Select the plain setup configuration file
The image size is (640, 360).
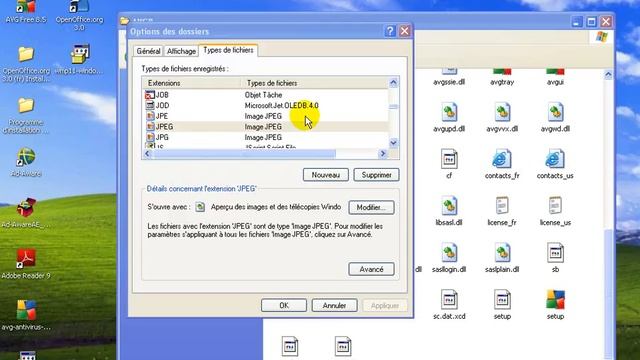coord(502,305)
